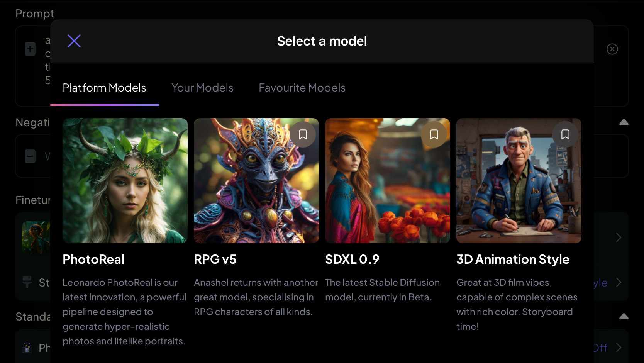644x363 pixels.
Task: Open PhotoReal Off setting chevron
Action: [619, 348]
